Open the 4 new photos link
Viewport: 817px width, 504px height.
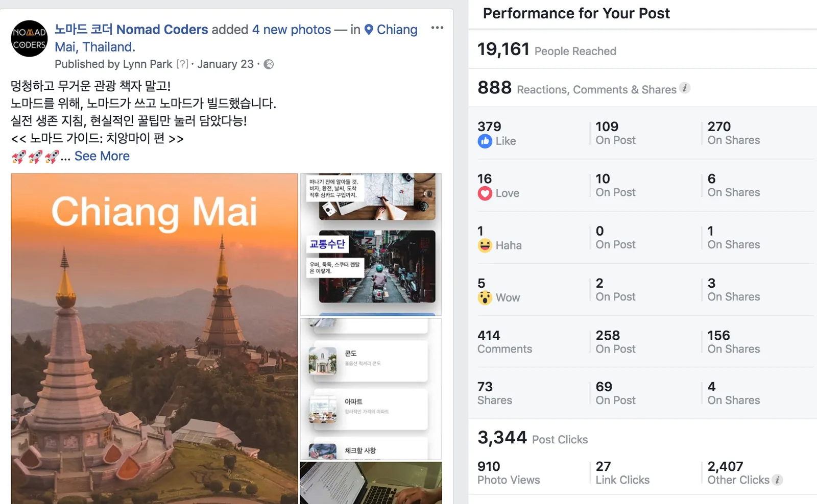click(292, 30)
